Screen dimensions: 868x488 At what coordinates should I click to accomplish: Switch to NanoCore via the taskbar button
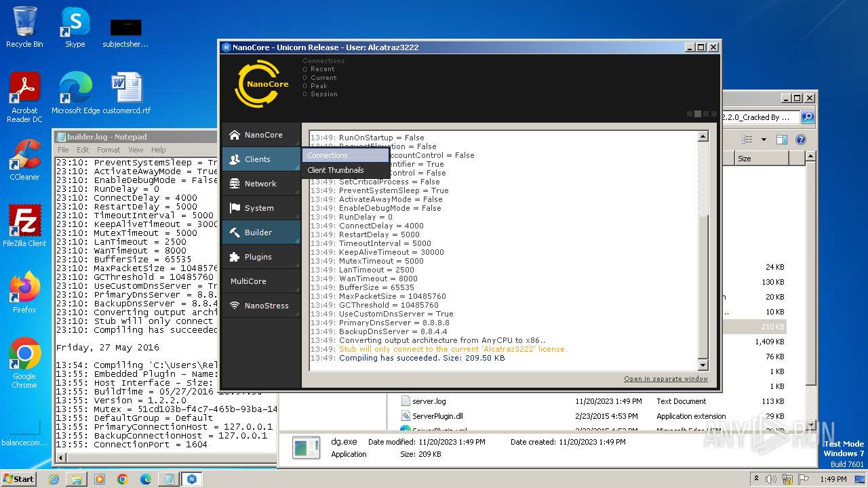point(192,479)
